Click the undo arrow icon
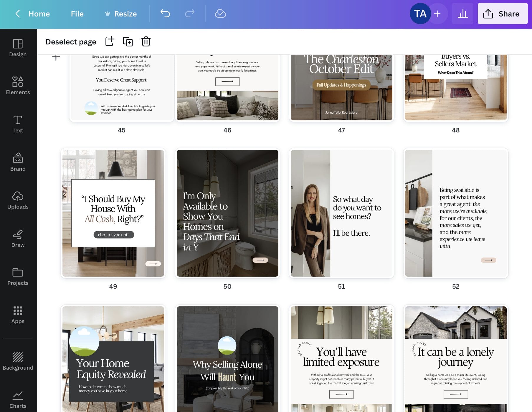 coord(165,14)
